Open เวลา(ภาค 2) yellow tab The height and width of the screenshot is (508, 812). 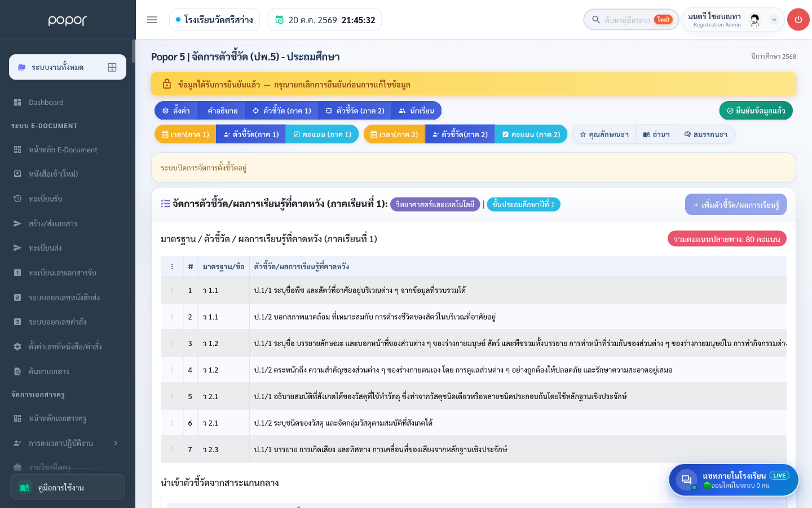[394, 134]
